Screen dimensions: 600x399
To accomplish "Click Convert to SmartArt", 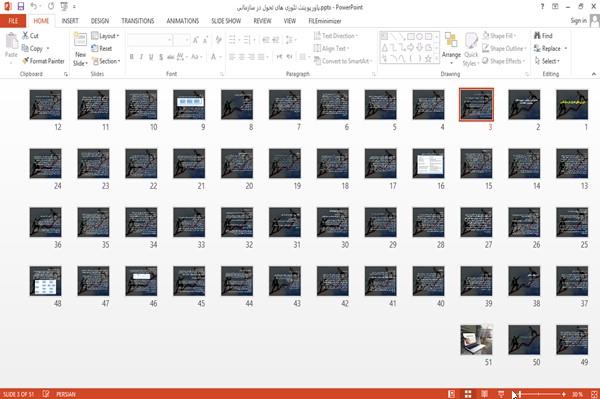I will [342, 61].
